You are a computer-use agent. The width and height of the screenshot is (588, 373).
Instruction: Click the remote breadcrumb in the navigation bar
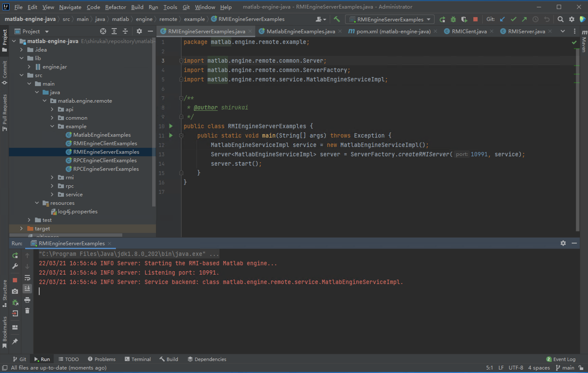click(168, 19)
